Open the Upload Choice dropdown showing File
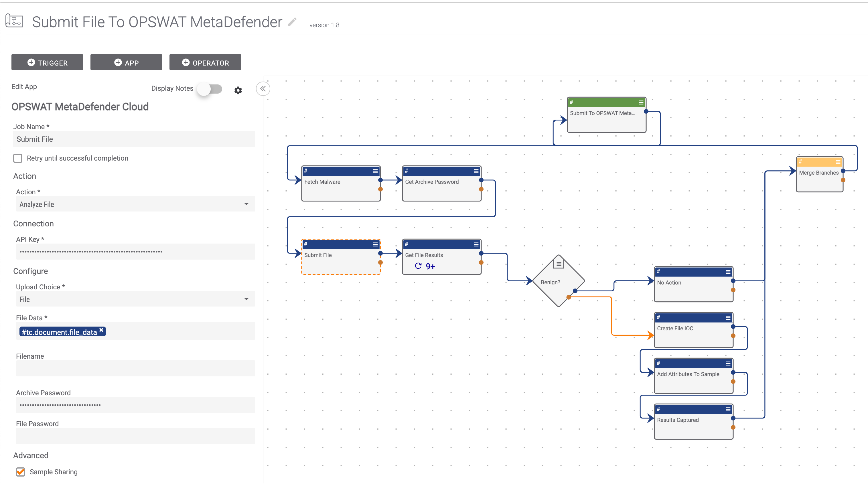This screenshot has height=490, width=868. point(135,299)
